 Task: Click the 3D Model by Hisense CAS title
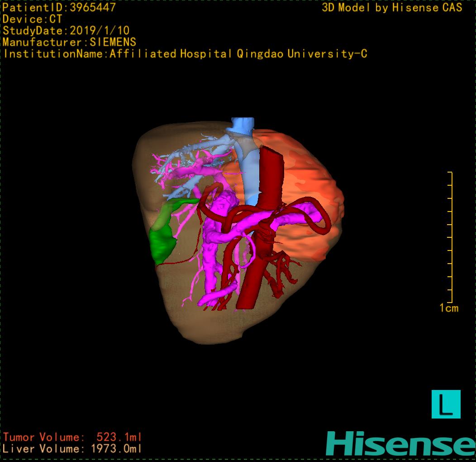click(x=392, y=8)
